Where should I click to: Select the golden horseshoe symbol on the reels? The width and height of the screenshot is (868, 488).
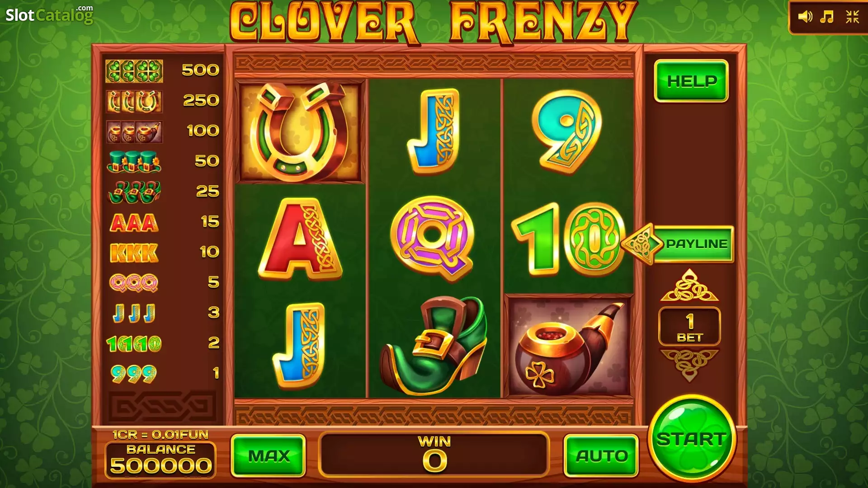pos(300,131)
